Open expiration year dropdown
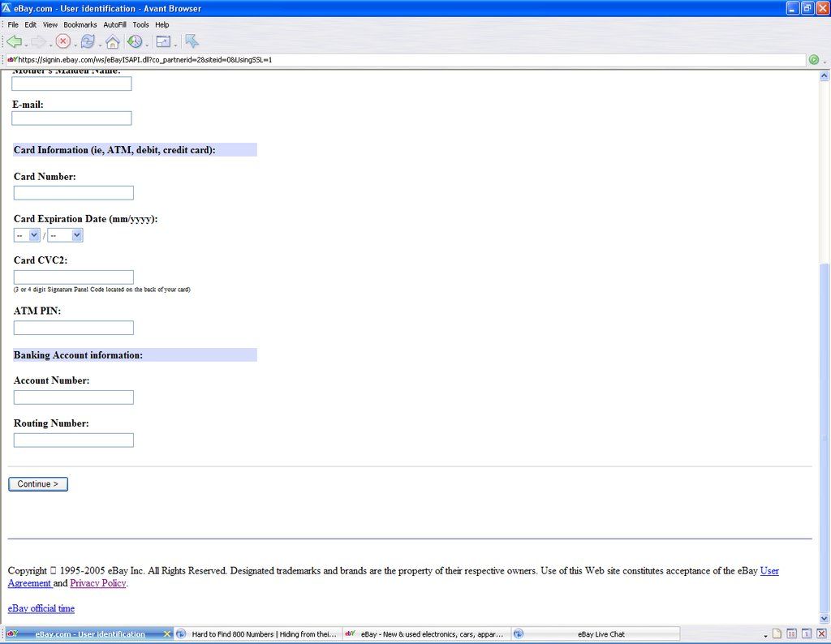 [65, 235]
